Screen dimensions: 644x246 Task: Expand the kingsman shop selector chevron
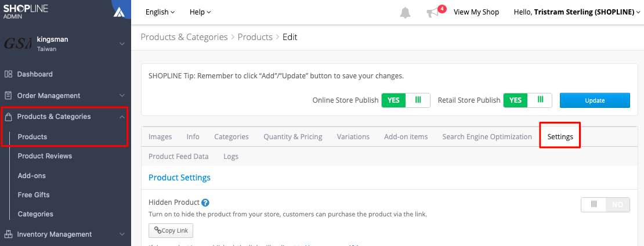pyautogui.click(x=122, y=44)
